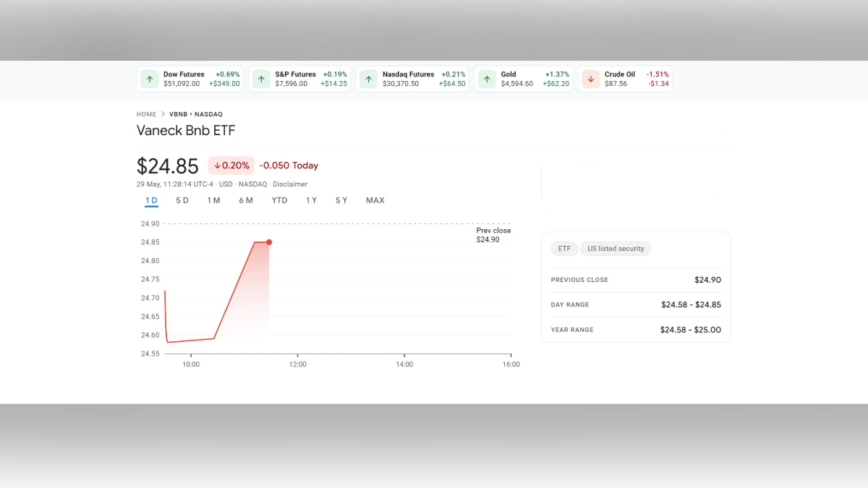Click the Dow Futures green up-arrow icon
Viewport: 868px width, 488px height.
tap(149, 80)
